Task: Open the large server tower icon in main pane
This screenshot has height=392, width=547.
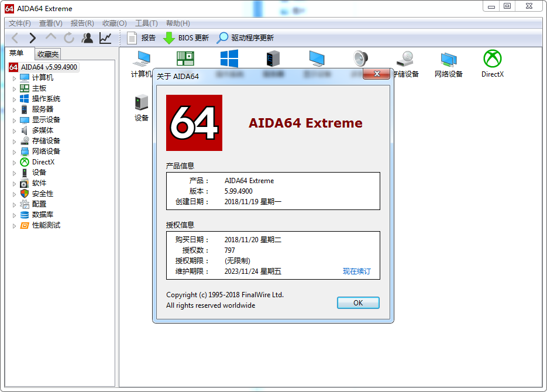Action: (x=273, y=59)
